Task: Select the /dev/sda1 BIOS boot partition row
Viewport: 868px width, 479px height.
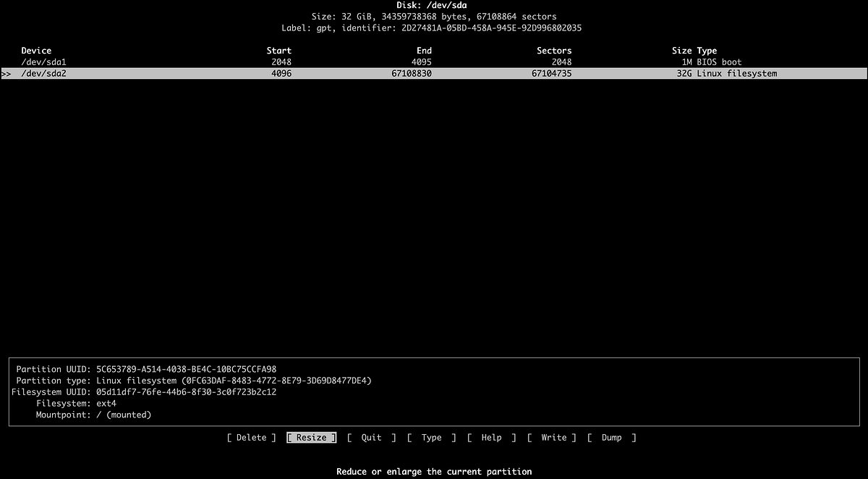Action: 46,62
